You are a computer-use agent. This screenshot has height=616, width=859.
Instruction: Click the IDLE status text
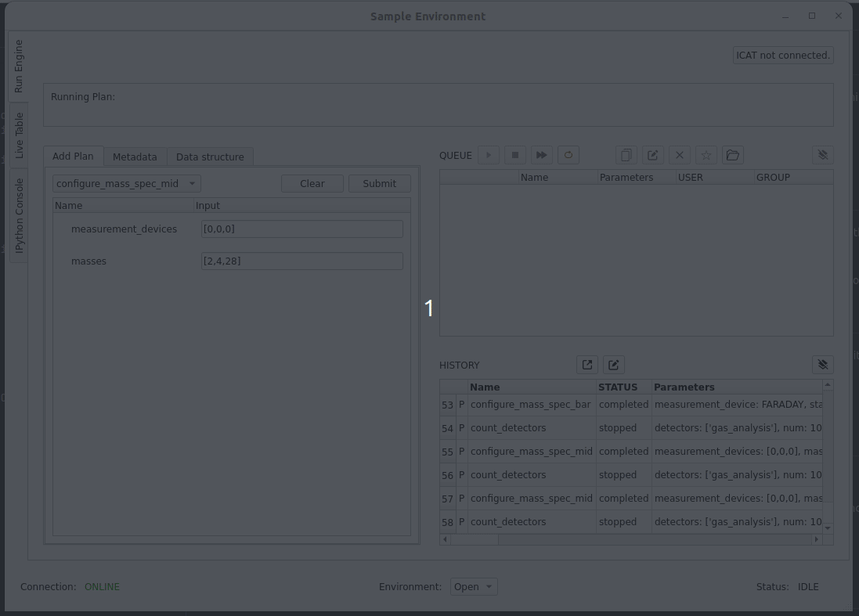point(808,586)
